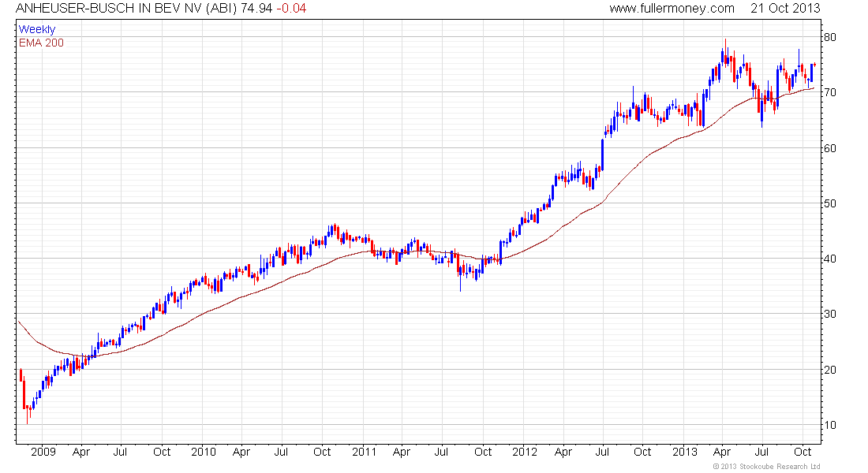This screenshot has height=473, width=868.
Task: Click the price change value -0.04
Action: (291, 9)
